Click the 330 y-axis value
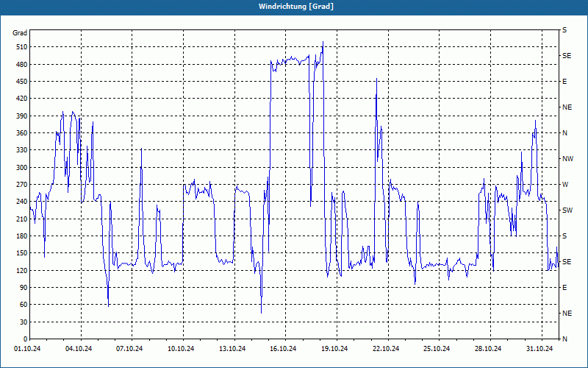 22,150
